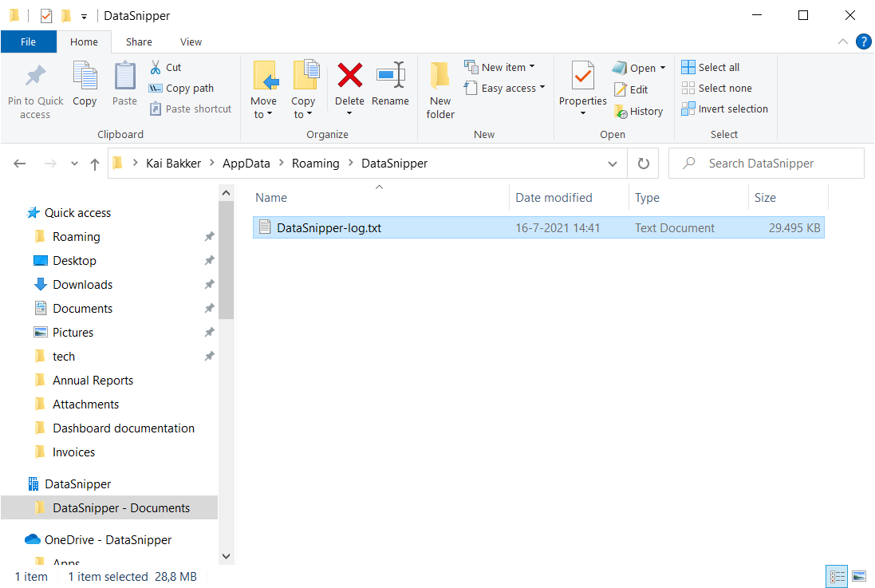Expand the address bar history dropdown
The width and height of the screenshot is (875, 588).
(x=612, y=164)
